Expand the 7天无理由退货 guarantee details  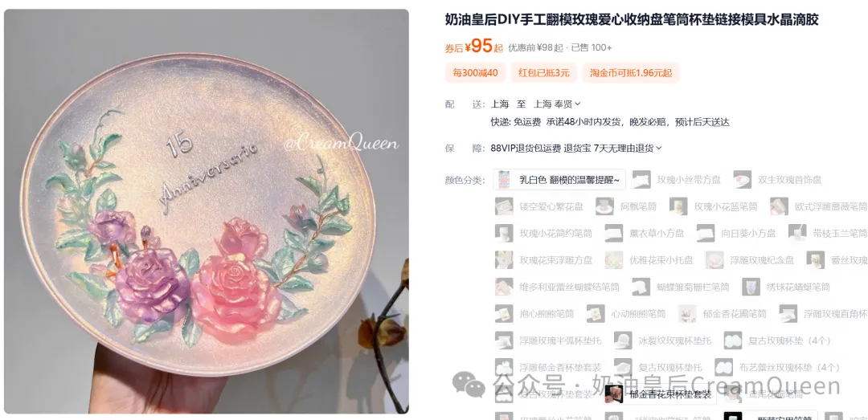click(x=628, y=149)
